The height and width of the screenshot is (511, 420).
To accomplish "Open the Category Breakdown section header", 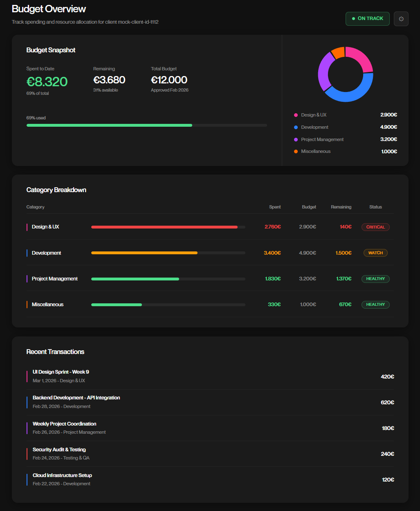I will 56,190.
